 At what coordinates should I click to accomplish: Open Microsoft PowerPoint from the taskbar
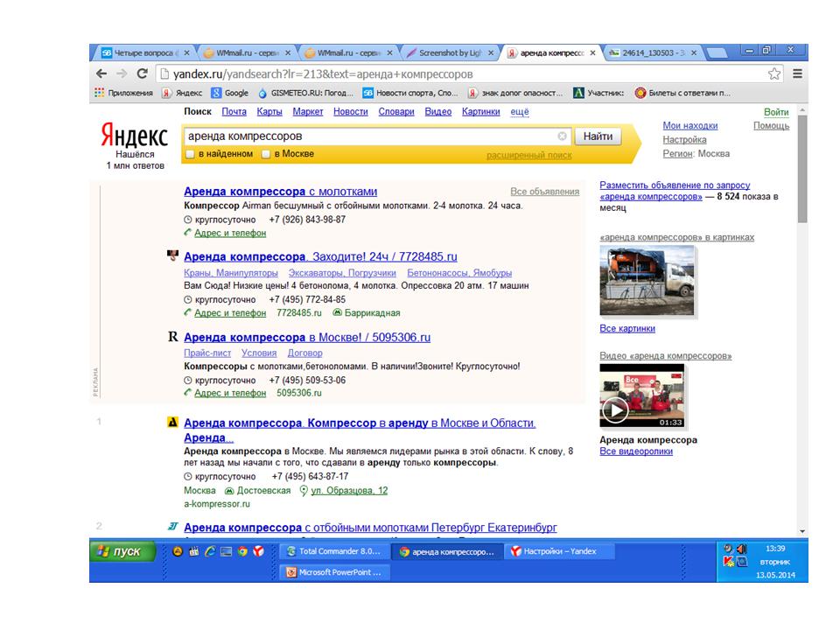(333, 572)
